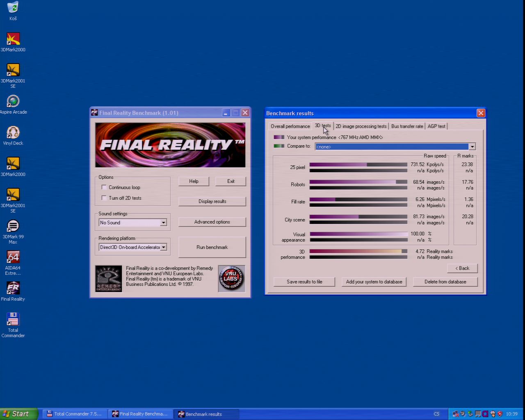The width and height of the screenshot is (525, 420).
Task: Open the Bus transfer rate tab
Action: tap(407, 126)
